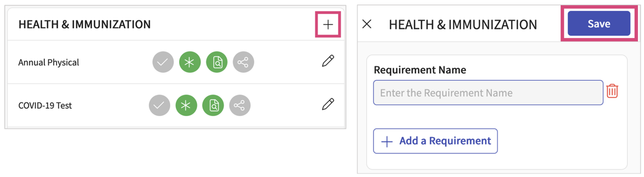Toggle the checkmark circle for COVID-19 Test

[159, 105]
